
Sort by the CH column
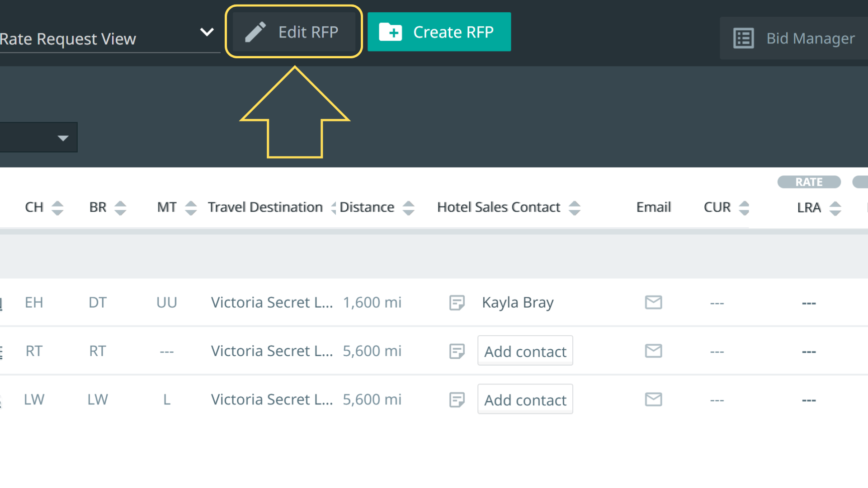[x=57, y=208]
